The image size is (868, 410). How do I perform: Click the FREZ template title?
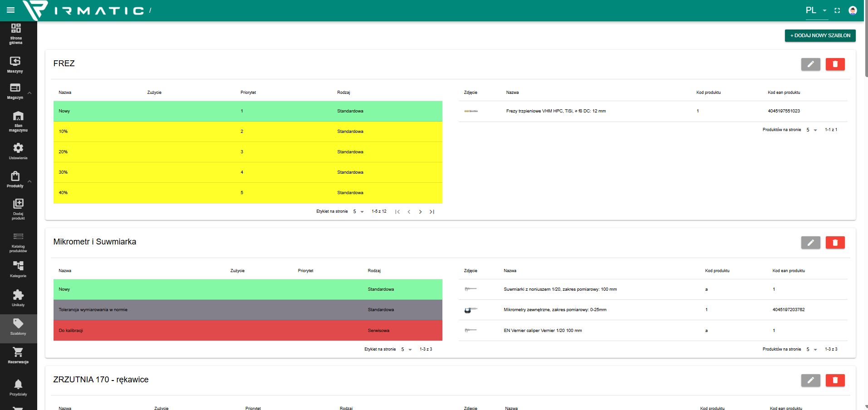(x=64, y=63)
